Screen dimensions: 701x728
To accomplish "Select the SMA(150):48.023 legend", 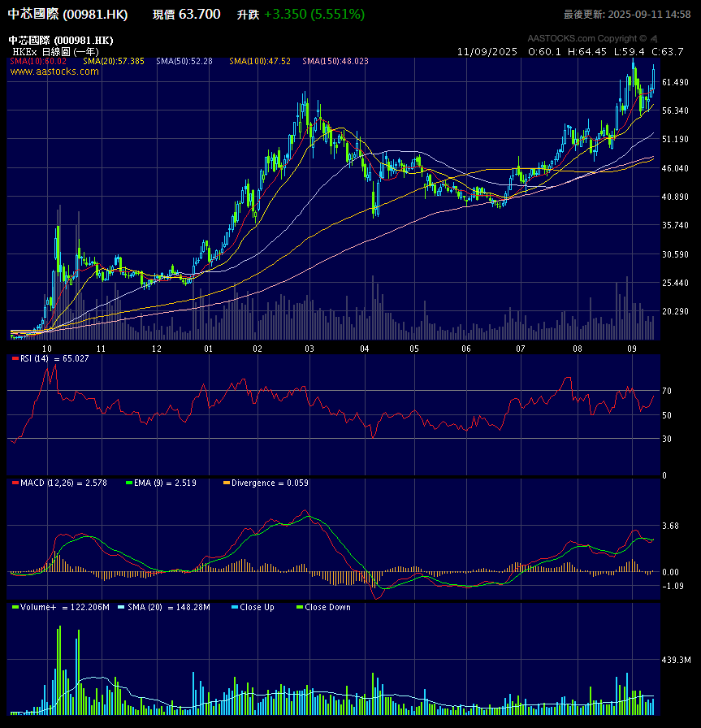I will [x=335, y=61].
